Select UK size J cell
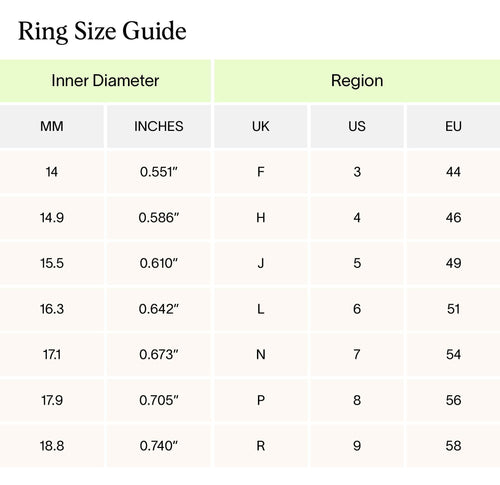This screenshot has width=500, height=485. [x=261, y=263]
